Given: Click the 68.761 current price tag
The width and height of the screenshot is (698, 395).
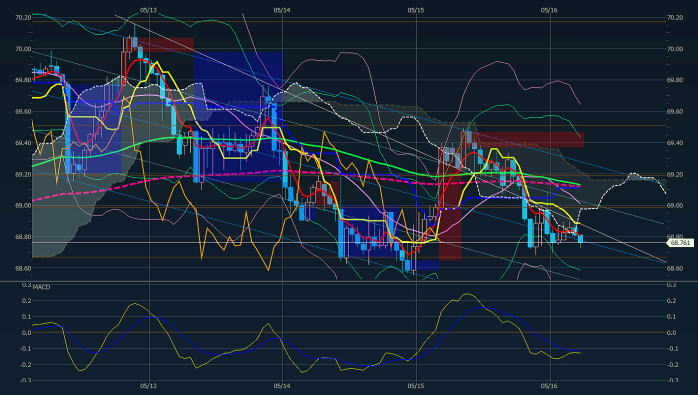Looking at the screenshot, I should tap(680, 243).
